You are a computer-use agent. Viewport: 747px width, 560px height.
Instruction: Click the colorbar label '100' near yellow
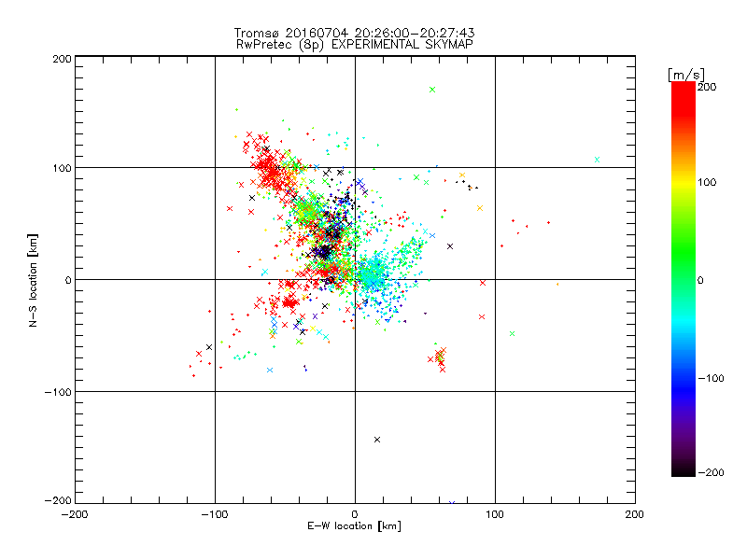[707, 182]
